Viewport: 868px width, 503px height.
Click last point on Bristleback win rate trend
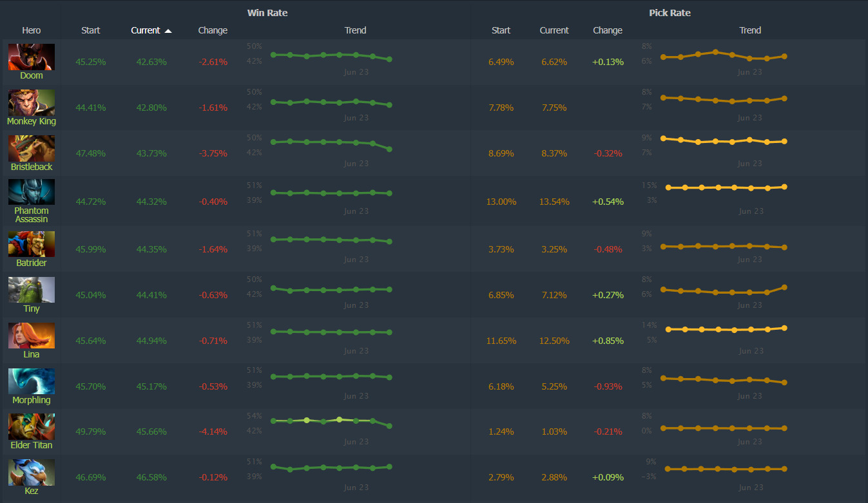(389, 149)
